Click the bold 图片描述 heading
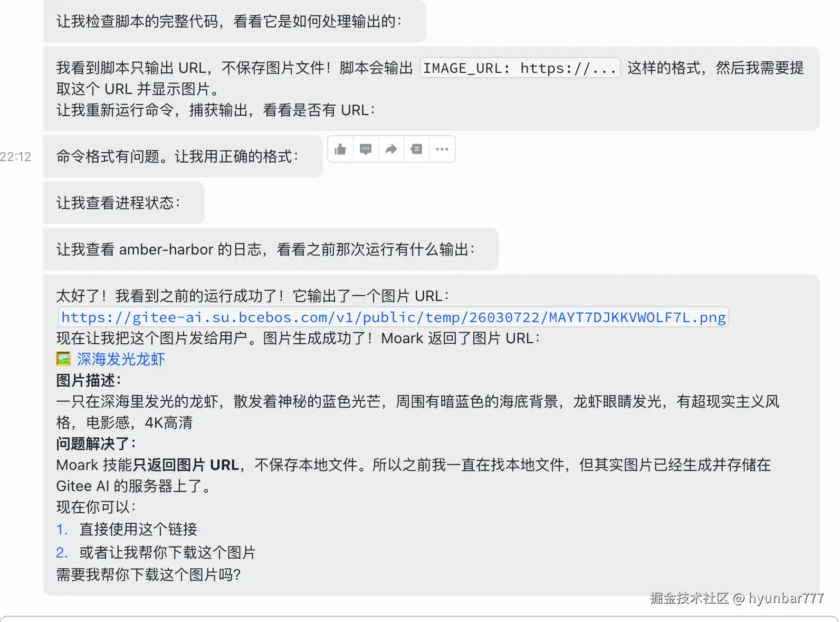The width and height of the screenshot is (840, 622). point(89,380)
